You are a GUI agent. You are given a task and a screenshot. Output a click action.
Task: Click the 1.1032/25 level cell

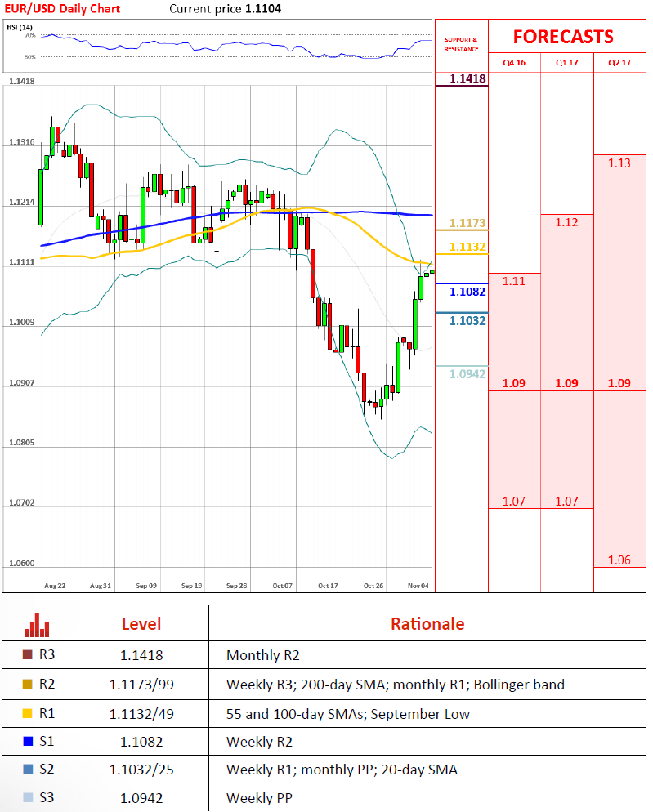141,770
